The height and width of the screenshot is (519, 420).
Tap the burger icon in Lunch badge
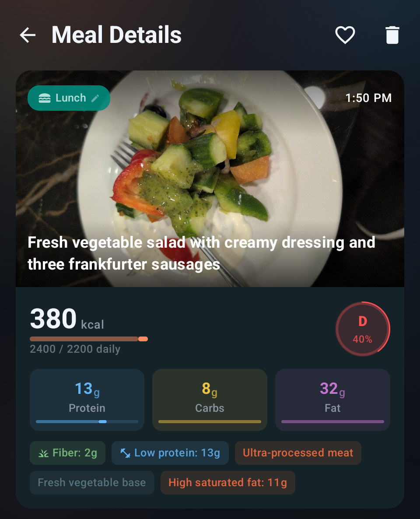pos(45,98)
